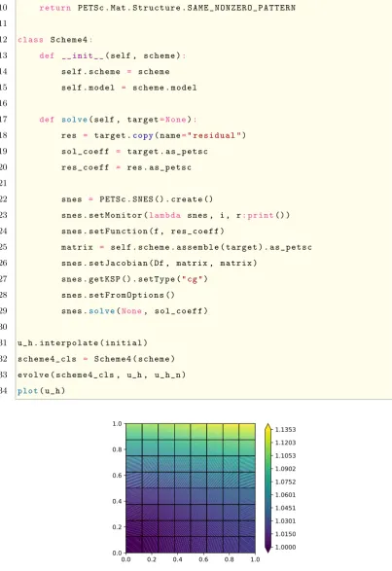
Task: Select 'self.scheme = scheme' line
Action: tap(116, 72)
